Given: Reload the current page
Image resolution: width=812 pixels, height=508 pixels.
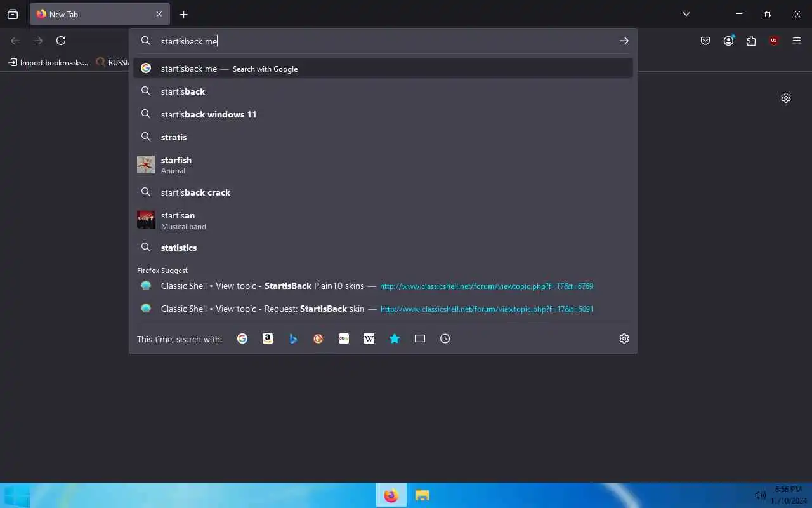Looking at the screenshot, I should click(61, 41).
